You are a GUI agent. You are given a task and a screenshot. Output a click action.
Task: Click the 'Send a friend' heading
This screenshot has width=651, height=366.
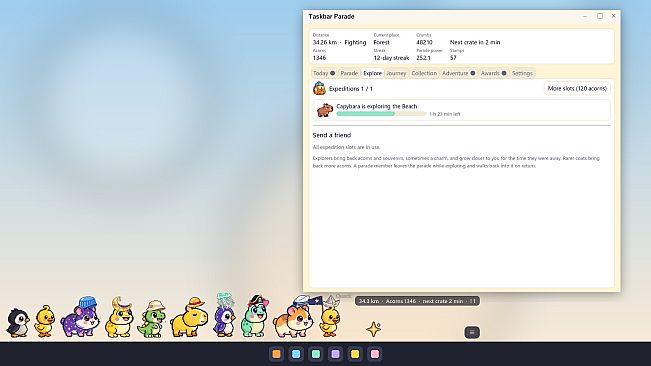[x=332, y=135]
